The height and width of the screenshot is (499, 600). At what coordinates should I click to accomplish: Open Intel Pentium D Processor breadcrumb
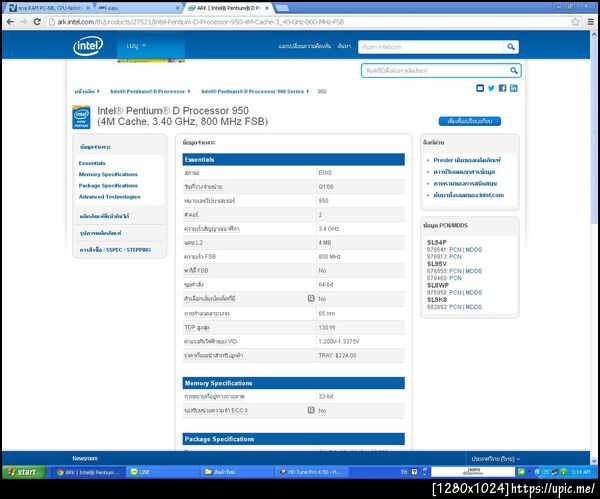click(147, 91)
